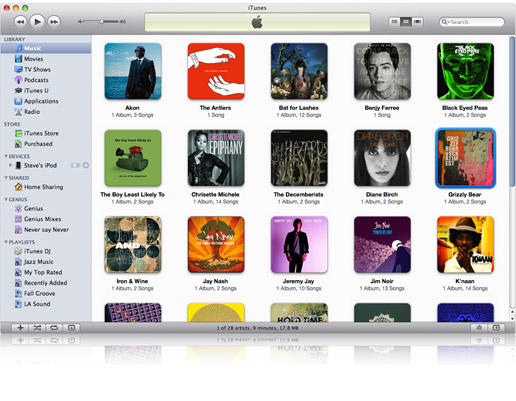Select the Radio tower icon
Viewport: 516px width, 401px height.
coord(18,112)
